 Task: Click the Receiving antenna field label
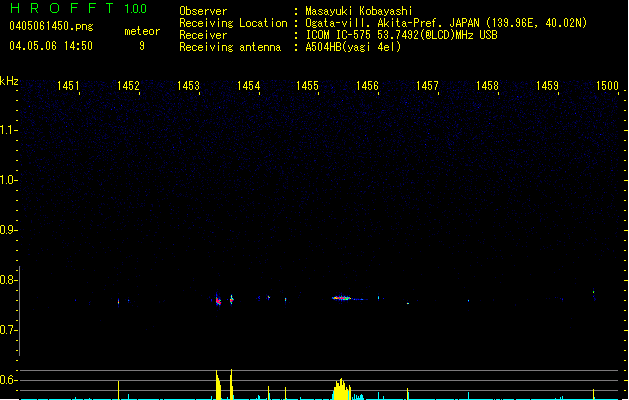click(230, 47)
